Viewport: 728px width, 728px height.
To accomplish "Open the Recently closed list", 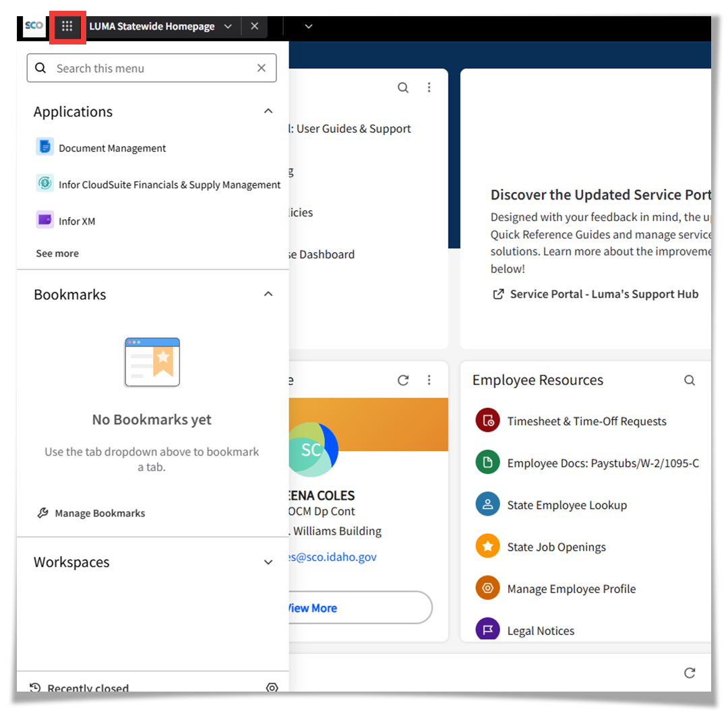I will tap(88, 687).
